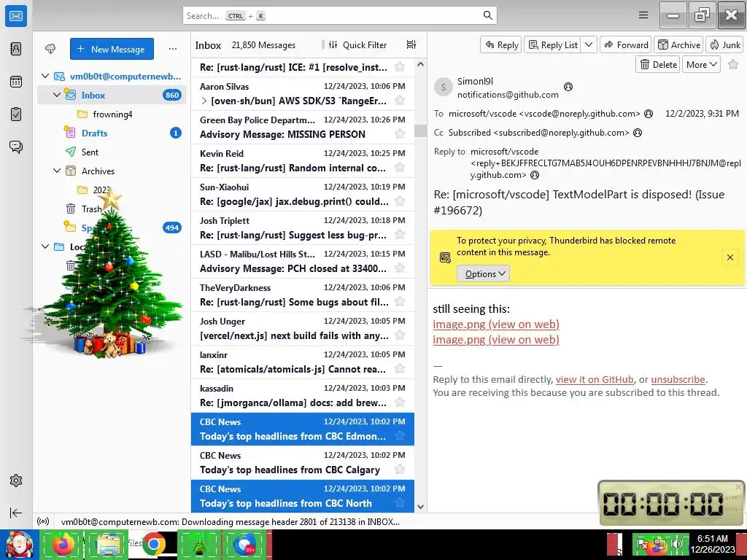747x560 pixels.
Task: Select the Inbox folder
Action: pyautogui.click(x=112, y=95)
